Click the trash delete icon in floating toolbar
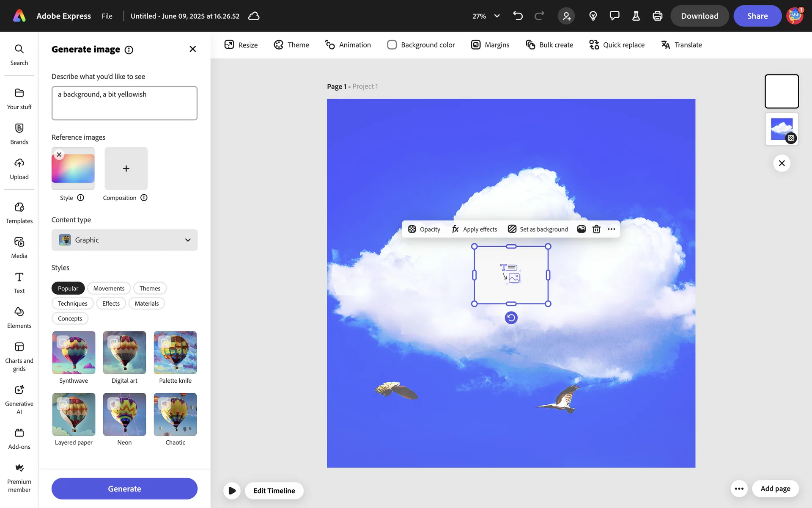This screenshot has width=812, height=508. 596,229
